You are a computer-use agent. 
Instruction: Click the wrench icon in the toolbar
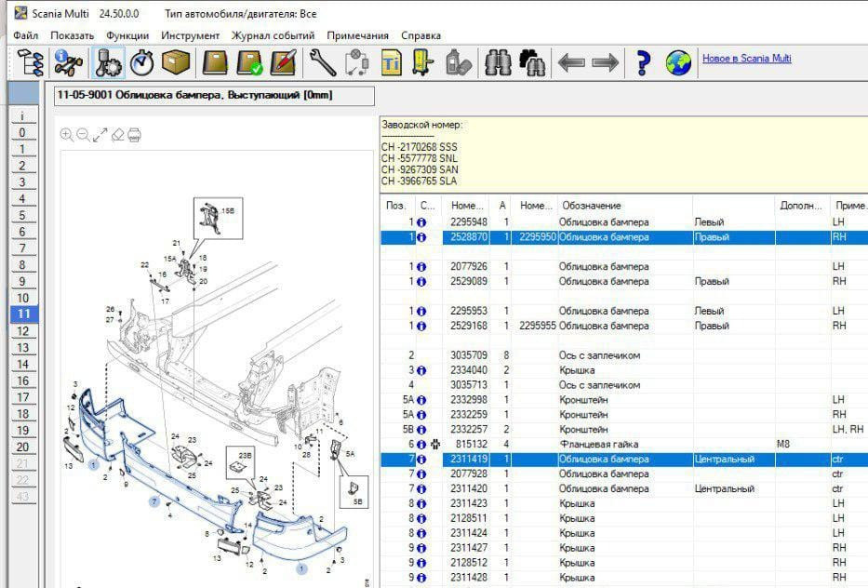click(323, 63)
